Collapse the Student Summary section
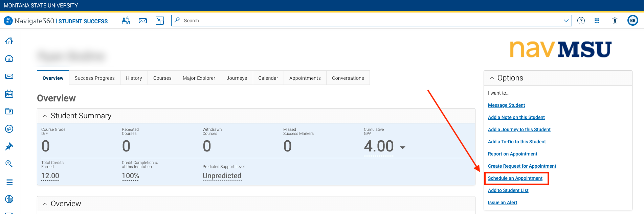Image resolution: width=644 pixels, height=214 pixels. tap(45, 116)
